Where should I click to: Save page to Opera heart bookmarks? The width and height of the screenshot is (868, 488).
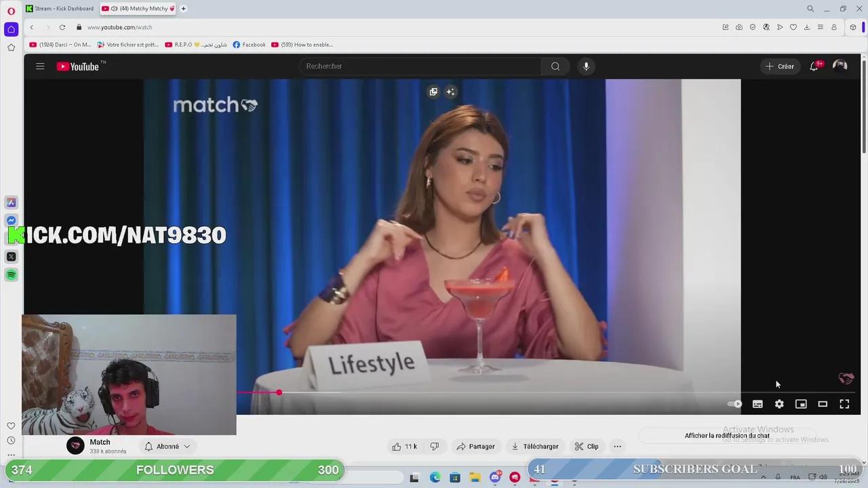click(793, 27)
